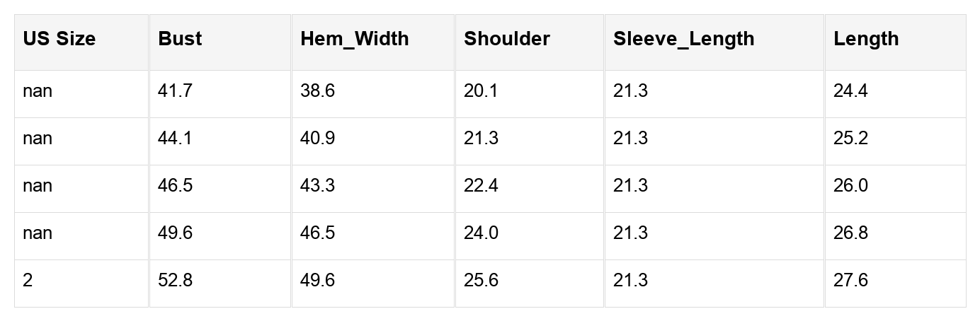
Task: Click the Bust cell showing 41.7
Action: tap(175, 91)
